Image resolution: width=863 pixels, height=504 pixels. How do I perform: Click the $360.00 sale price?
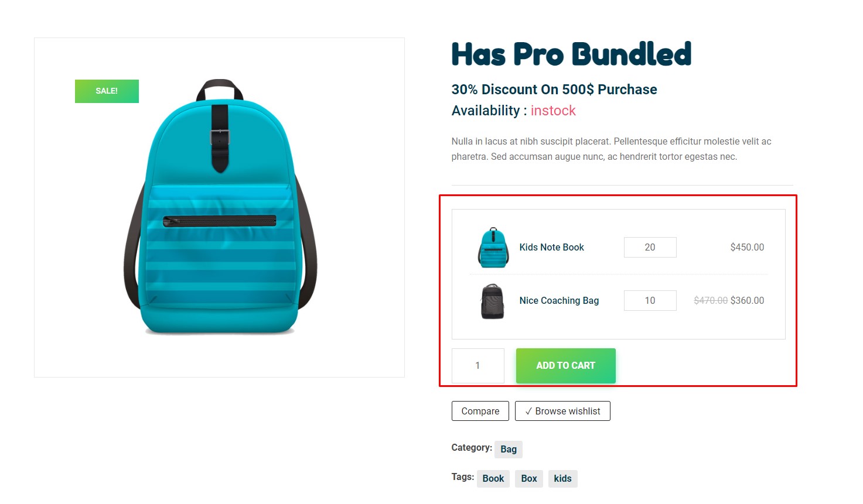pyautogui.click(x=747, y=301)
